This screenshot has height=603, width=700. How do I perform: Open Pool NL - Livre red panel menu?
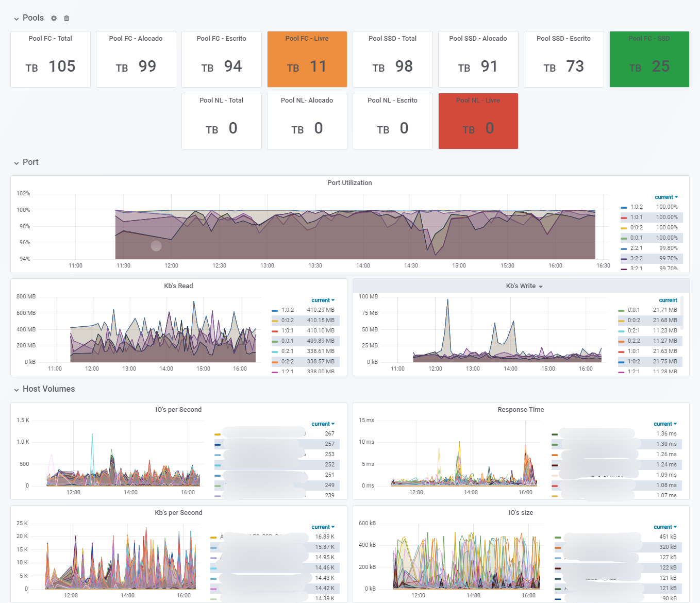(x=478, y=100)
